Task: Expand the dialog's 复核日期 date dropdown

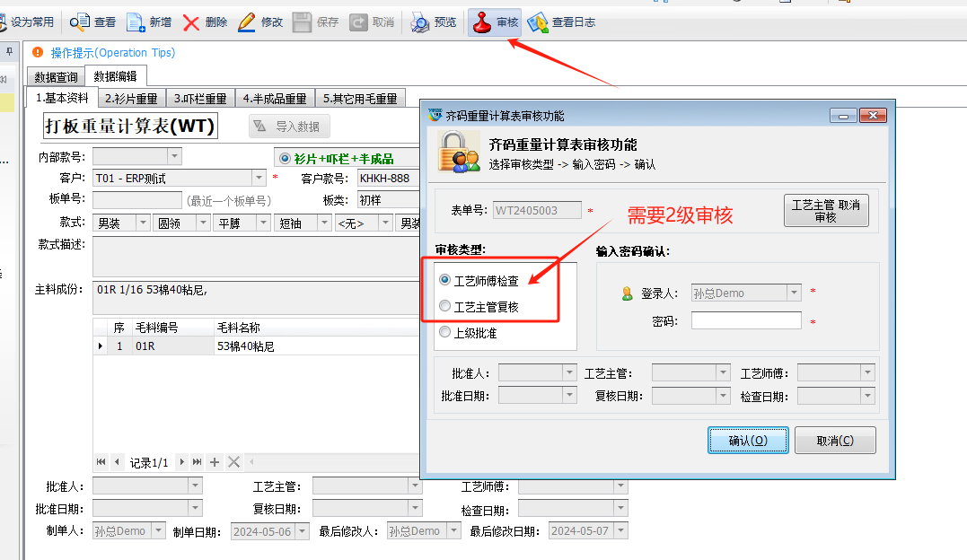Action: [723, 396]
